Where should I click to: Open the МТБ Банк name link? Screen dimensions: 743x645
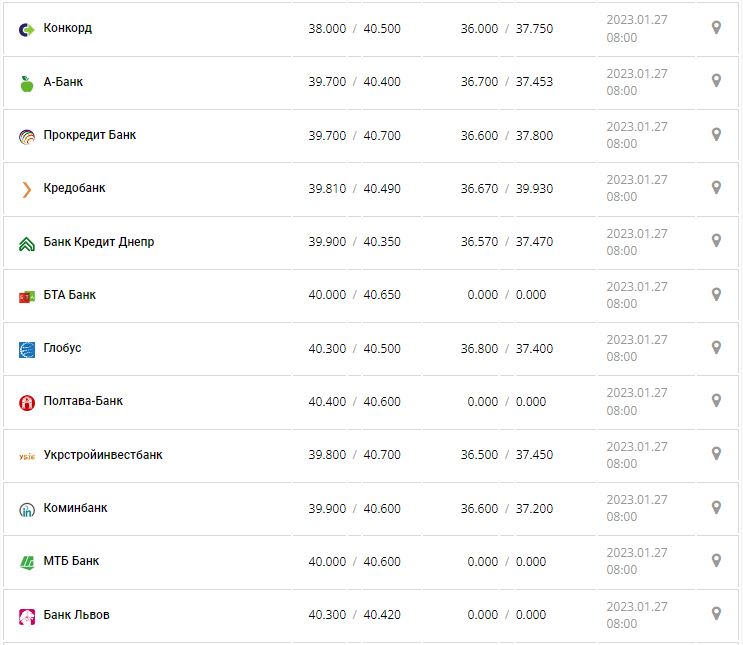pos(72,561)
